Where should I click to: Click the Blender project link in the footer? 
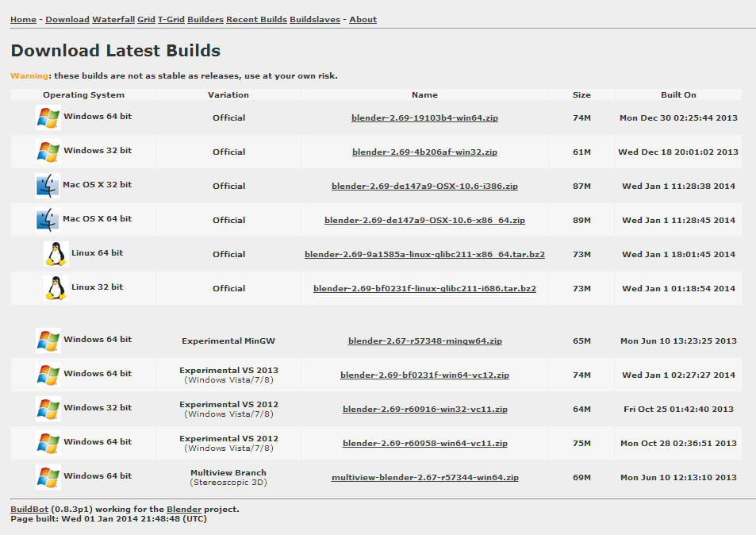pyautogui.click(x=184, y=509)
